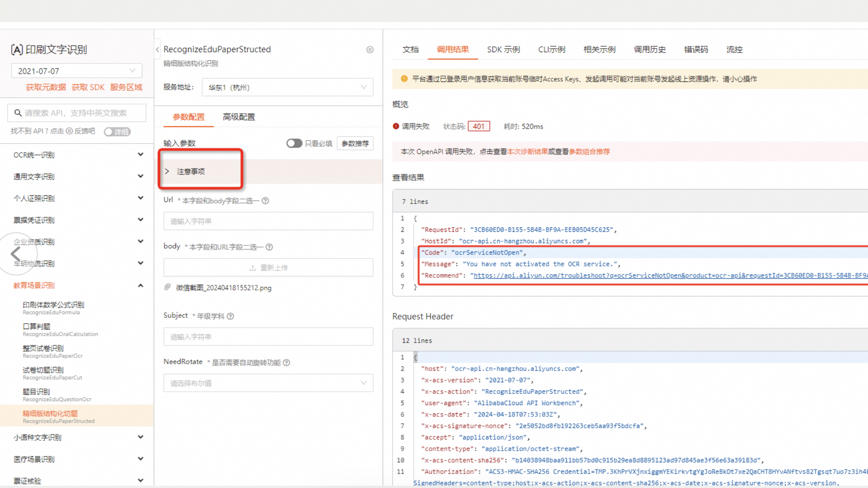Click the paperclip icon of uploaded png file

click(x=167, y=287)
